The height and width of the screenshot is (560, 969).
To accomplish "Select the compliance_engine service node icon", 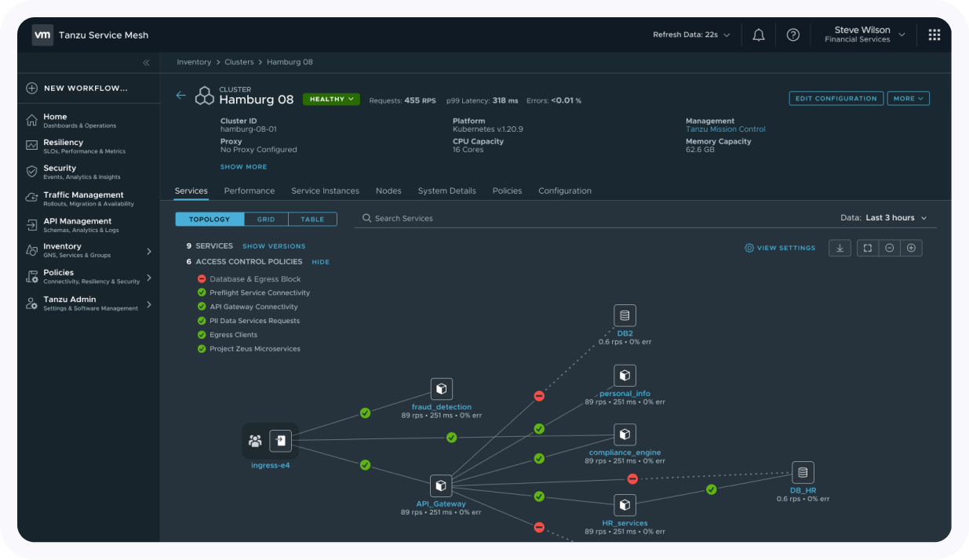I will tap(625, 435).
